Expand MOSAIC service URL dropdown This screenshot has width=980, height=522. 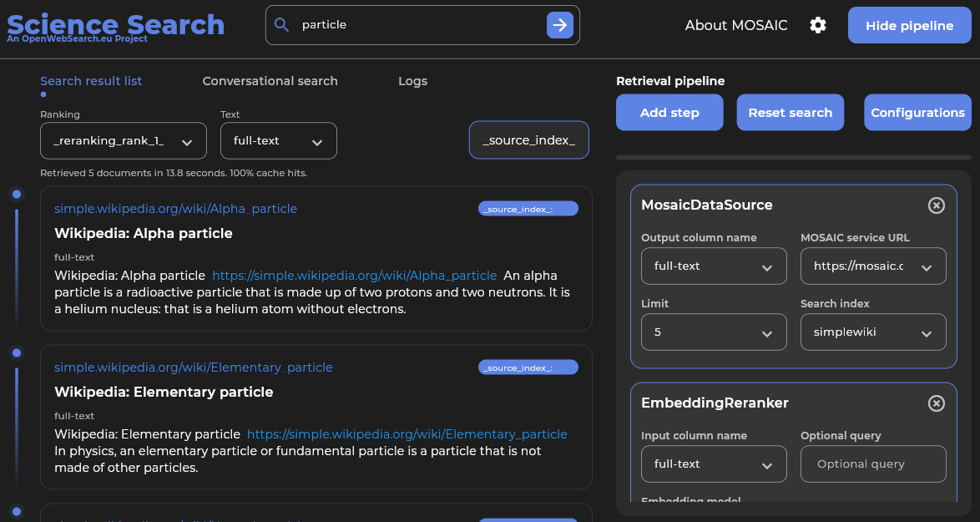pyautogui.click(x=873, y=266)
